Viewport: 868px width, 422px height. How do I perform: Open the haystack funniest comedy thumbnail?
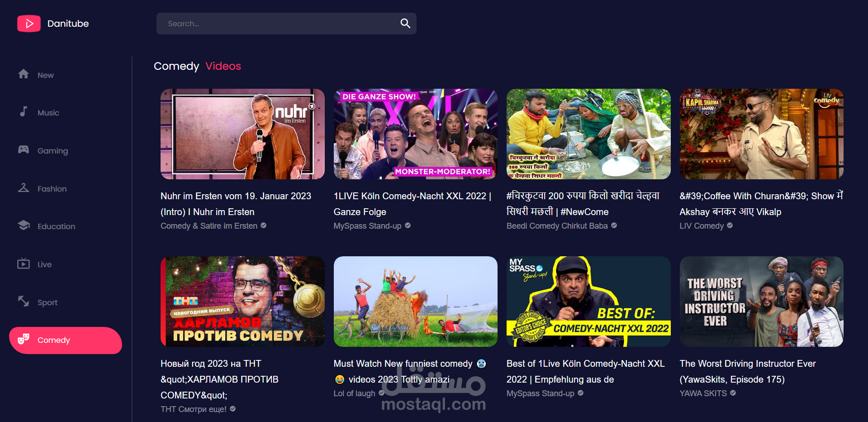(x=416, y=302)
